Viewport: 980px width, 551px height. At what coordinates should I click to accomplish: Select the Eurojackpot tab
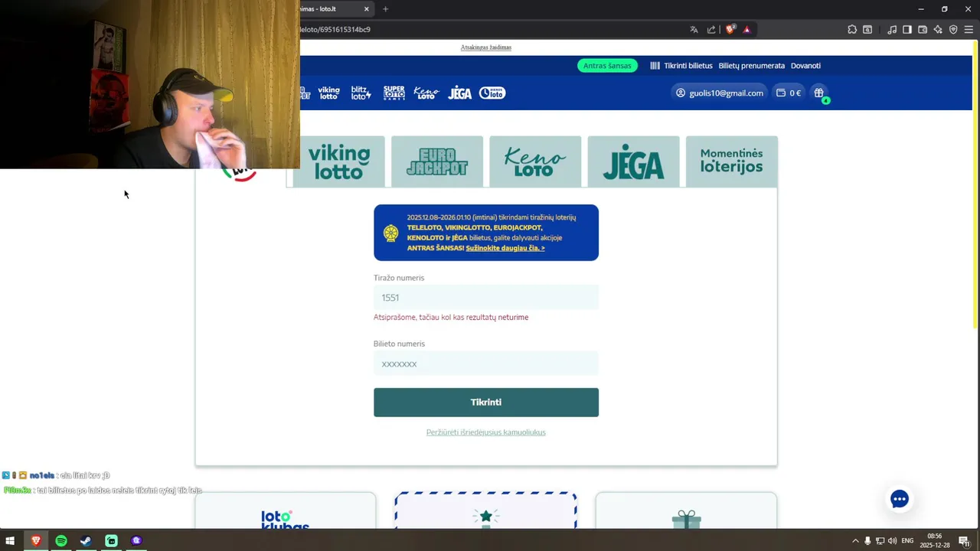(x=437, y=161)
